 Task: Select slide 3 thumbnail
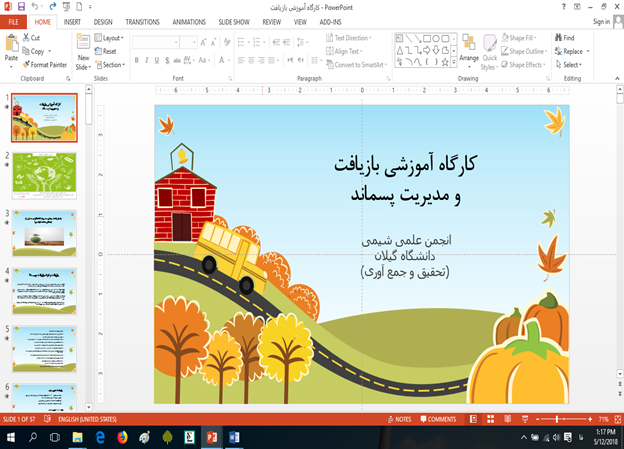[x=44, y=233]
